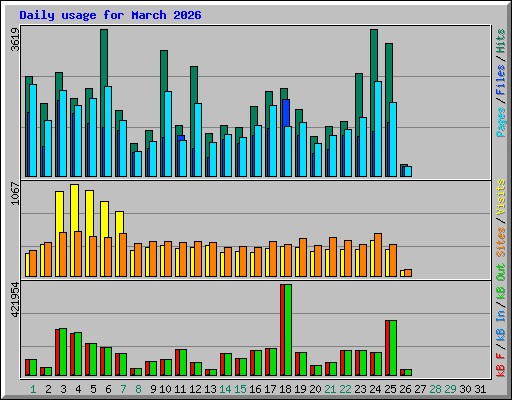Select day 12 on the date axis
512x400 pixels.
click(x=195, y=389)
